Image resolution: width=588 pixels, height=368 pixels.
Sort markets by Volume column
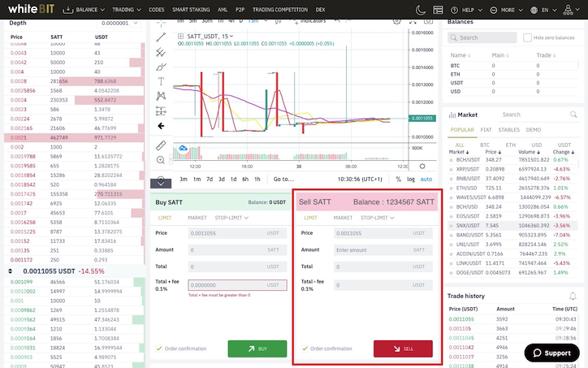[530, 152]
